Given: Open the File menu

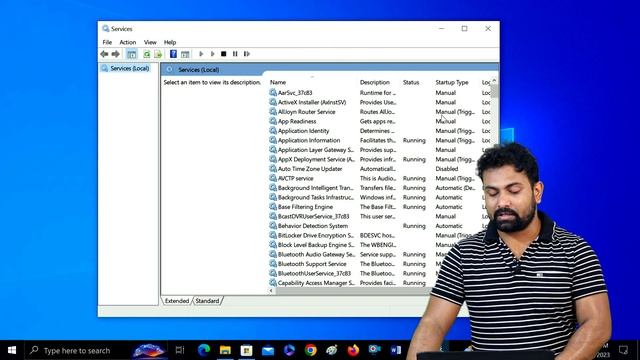Looking at the screenshot, I should (x=107, y=42).
